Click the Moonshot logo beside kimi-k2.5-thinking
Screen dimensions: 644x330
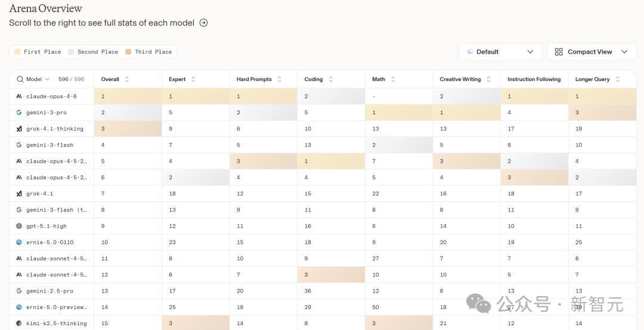(19, 323)
